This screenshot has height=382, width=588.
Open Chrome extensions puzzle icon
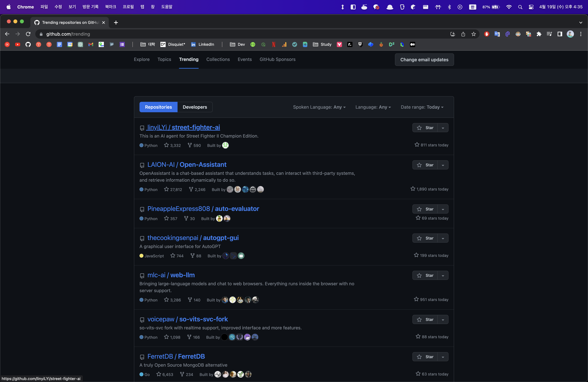click(539, 34)
